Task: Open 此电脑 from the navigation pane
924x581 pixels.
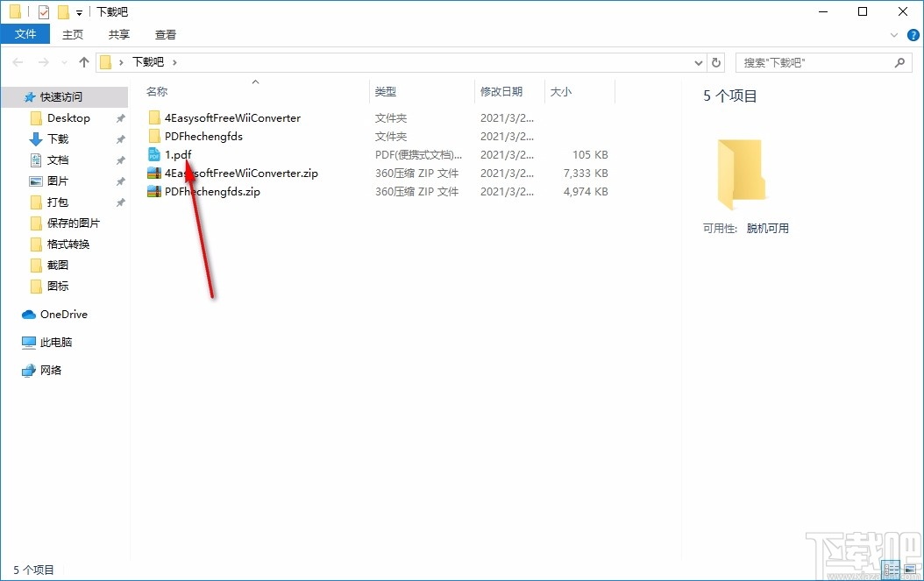Action: [x=60, y=342]
